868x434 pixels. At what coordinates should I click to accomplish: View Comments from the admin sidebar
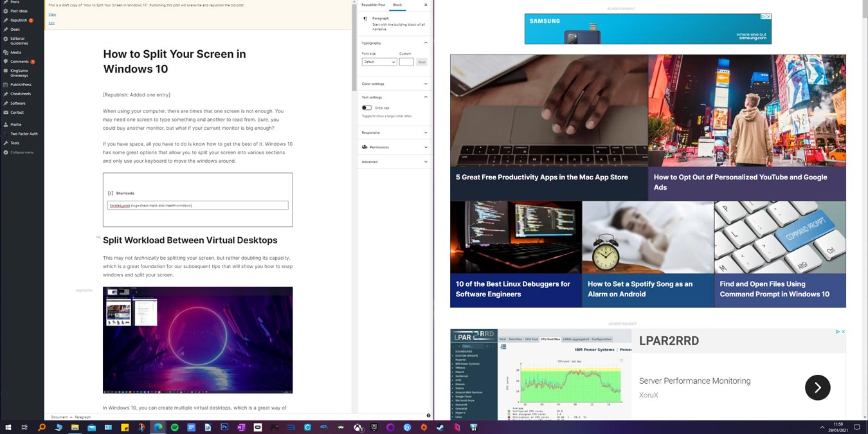[x=19, y=61]
